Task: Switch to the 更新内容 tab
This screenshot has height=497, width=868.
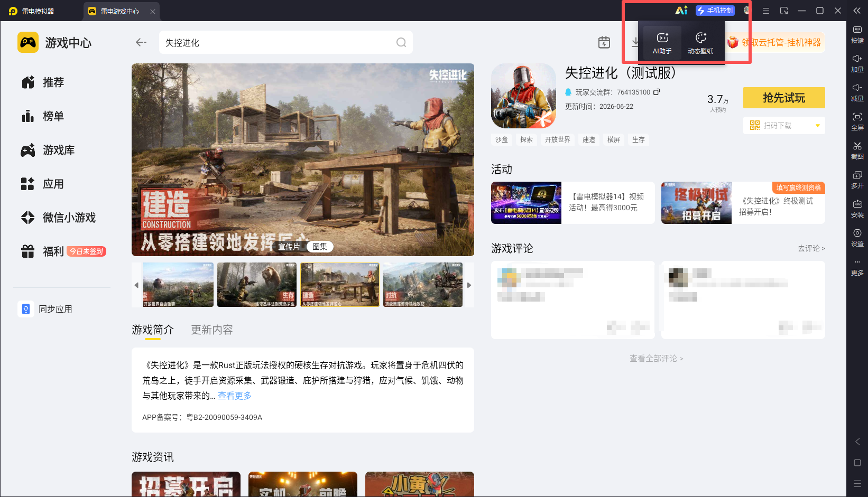Action: click(x=212, y=330)
